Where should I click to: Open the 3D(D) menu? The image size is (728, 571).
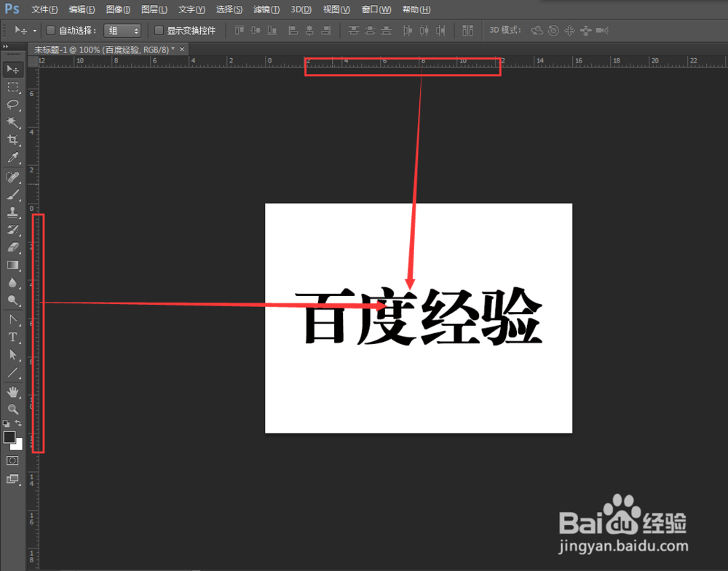301,9
